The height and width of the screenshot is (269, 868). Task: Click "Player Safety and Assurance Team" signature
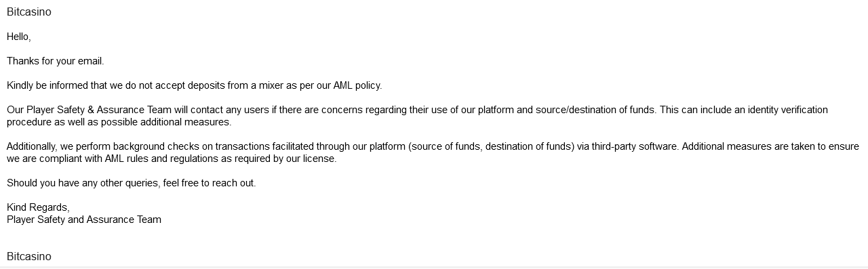84,220
